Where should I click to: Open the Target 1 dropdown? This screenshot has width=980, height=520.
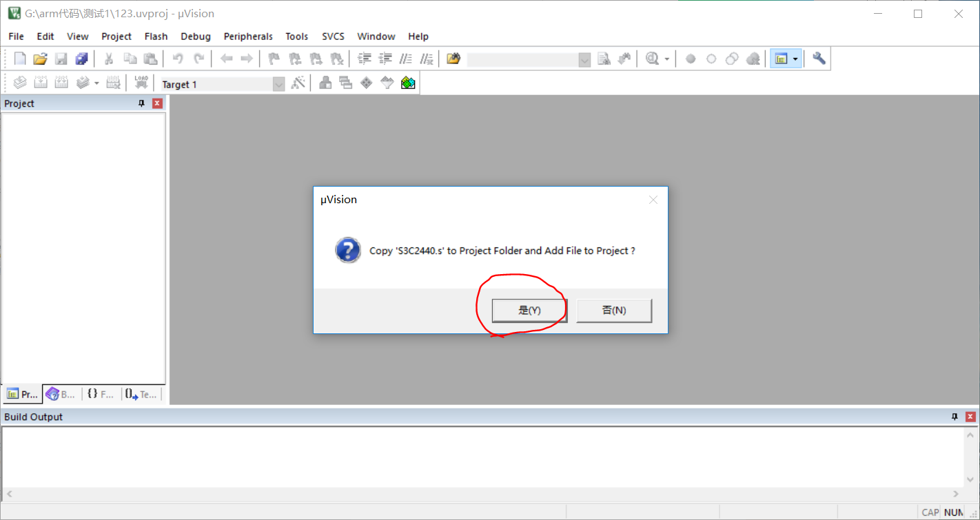279,84
